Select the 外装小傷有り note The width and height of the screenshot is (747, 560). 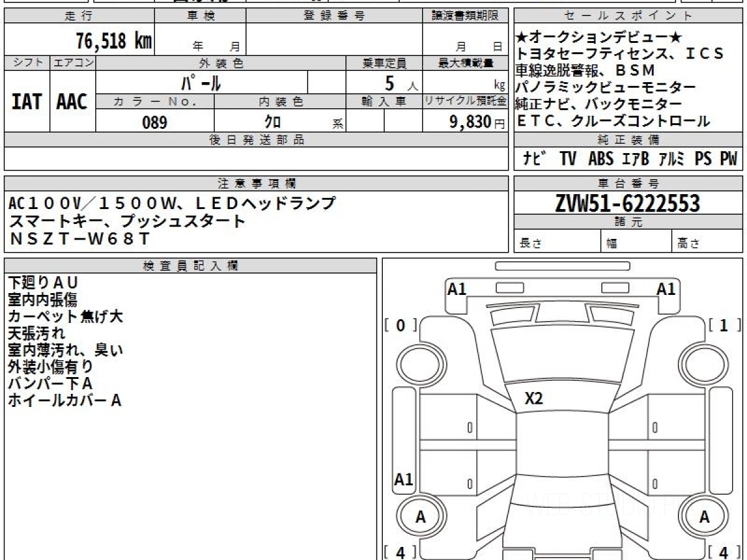(x=50, y=367)
